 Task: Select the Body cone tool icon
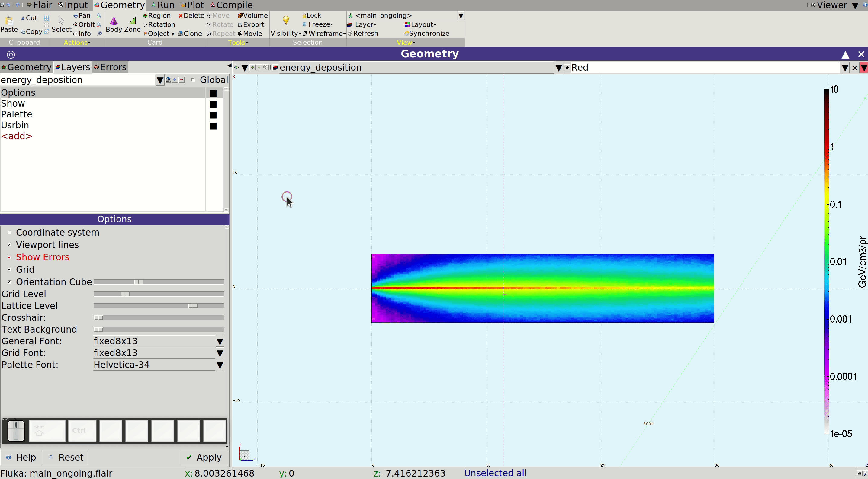click(114, 21)
